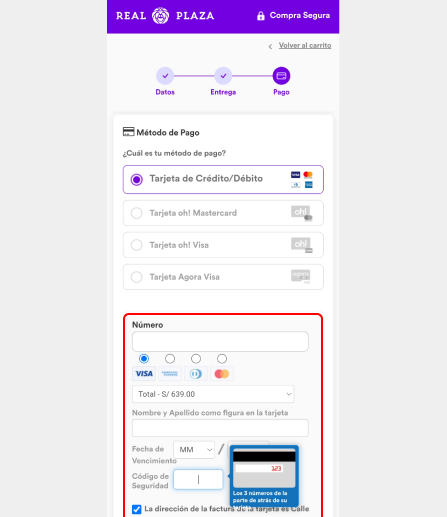
Task: Open the Total - S/ 639.00 installments dropdown
Action: (x=213, y=394)
